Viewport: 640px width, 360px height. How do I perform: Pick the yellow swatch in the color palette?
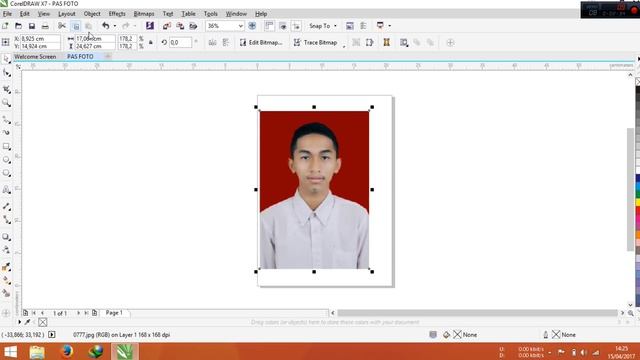pyautogui.click(x=637, y=203)
